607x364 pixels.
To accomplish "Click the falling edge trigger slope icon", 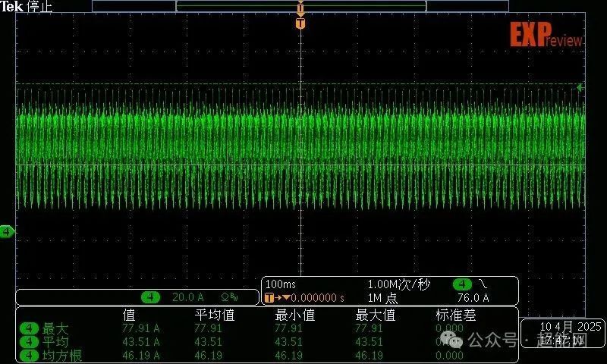I will click(484, 284).
